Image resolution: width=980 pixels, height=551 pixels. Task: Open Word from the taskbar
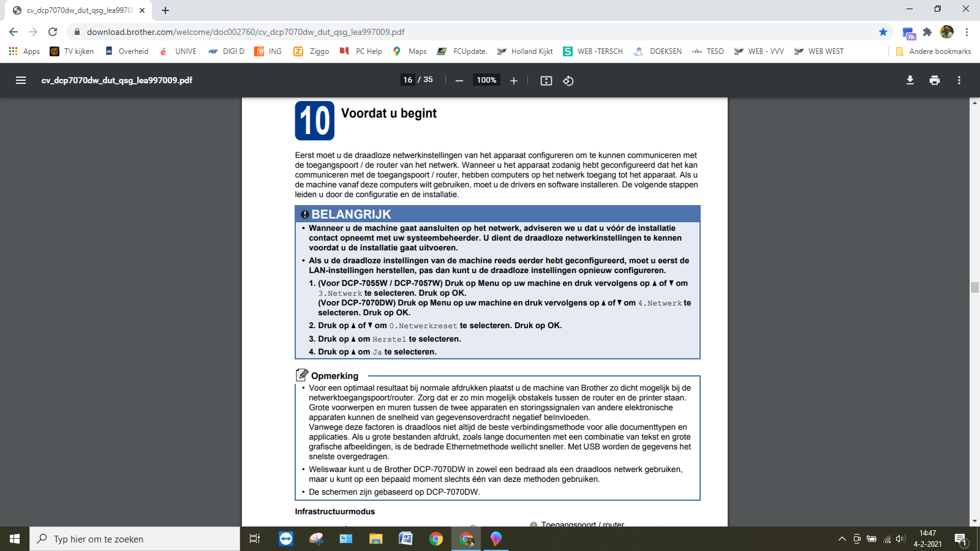405,539
